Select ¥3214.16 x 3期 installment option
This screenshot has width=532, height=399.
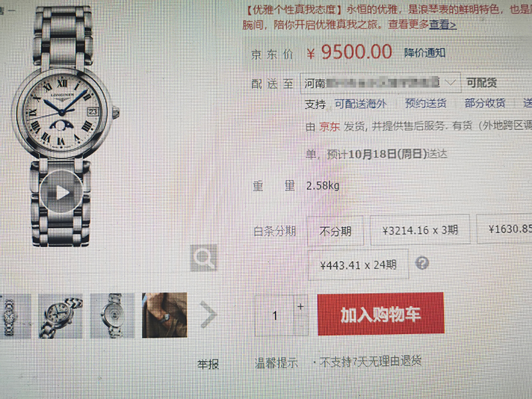420,229
